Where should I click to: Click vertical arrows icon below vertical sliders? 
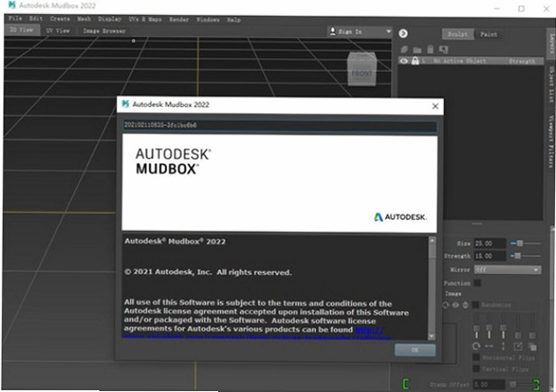(x=503, y=346)
